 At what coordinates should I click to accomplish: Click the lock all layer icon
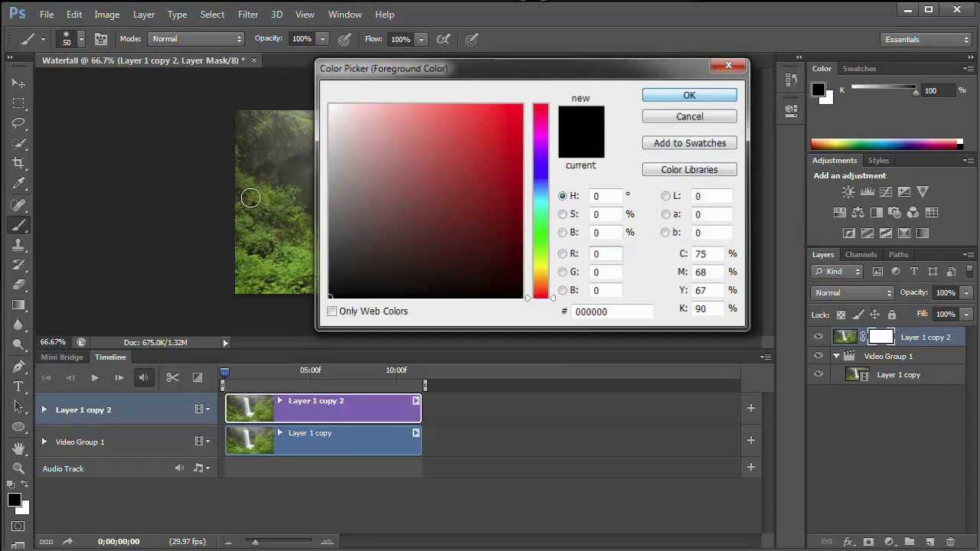click(891, 315)
